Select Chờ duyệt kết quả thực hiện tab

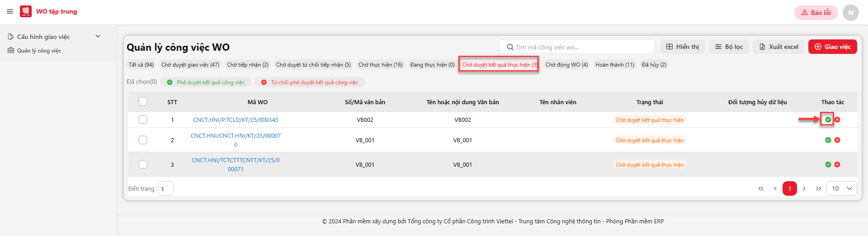click(x=499, y=65)
